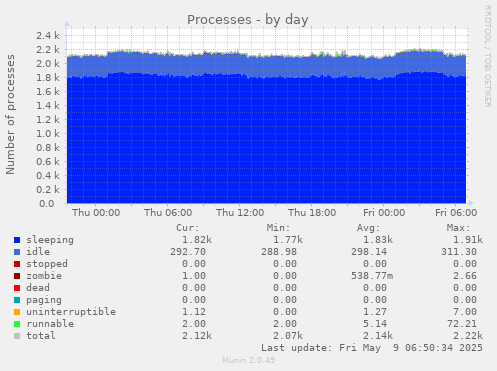
Task: Click the 'Thu 00:00' time label
Action: pyautogui.click(x=96, y=213)
